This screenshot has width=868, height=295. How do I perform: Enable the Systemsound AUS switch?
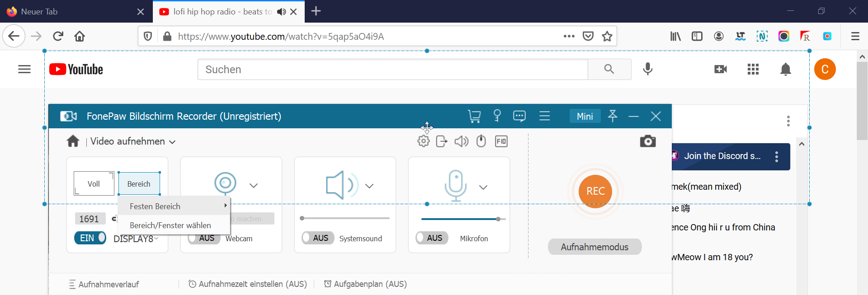click(318, 238)
